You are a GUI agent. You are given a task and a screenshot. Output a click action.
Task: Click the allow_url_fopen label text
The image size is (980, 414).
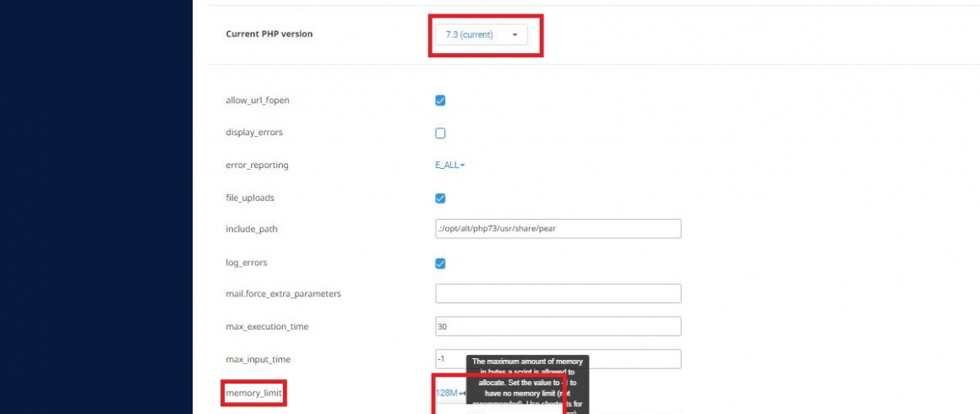pos(257,100)
